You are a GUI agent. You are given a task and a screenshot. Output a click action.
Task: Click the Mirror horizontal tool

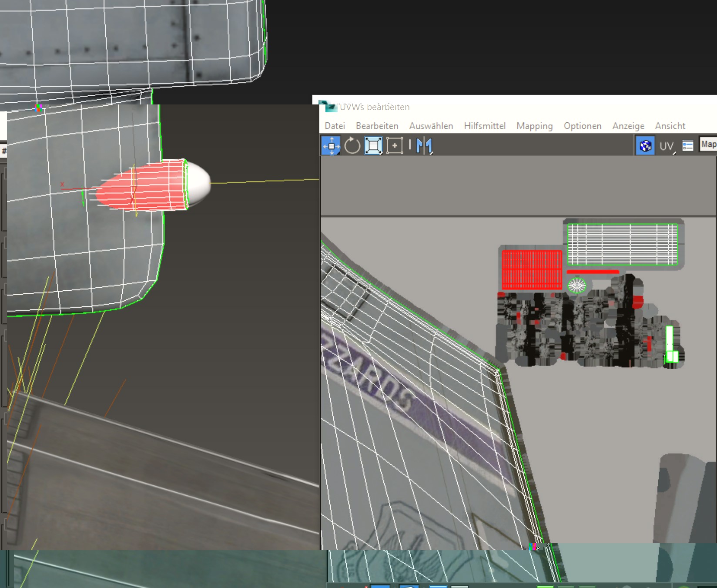tap(424, 146)
